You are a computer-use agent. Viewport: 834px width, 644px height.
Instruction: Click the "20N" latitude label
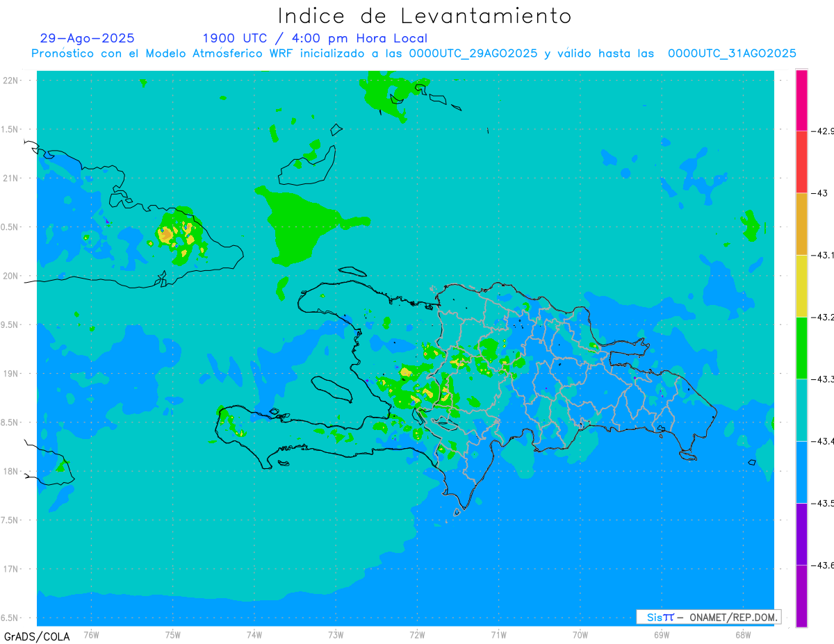(x=11, y=276)
